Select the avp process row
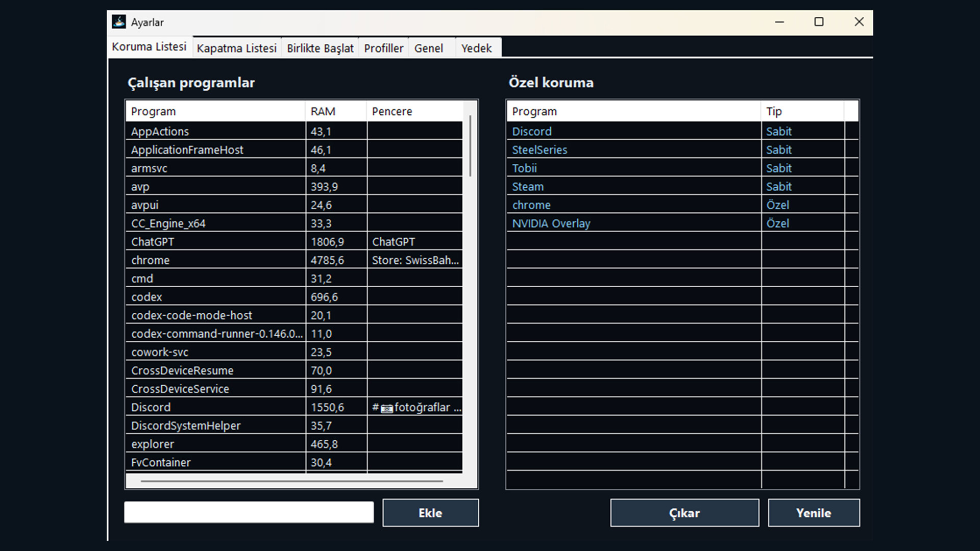Viewport: 980px width, 551px height. (294, 186)
